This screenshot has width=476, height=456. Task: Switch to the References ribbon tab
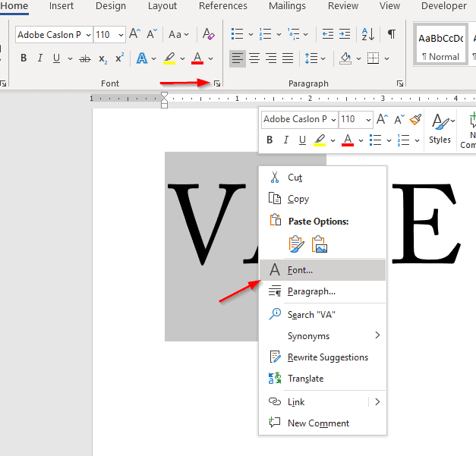(223, 6)
